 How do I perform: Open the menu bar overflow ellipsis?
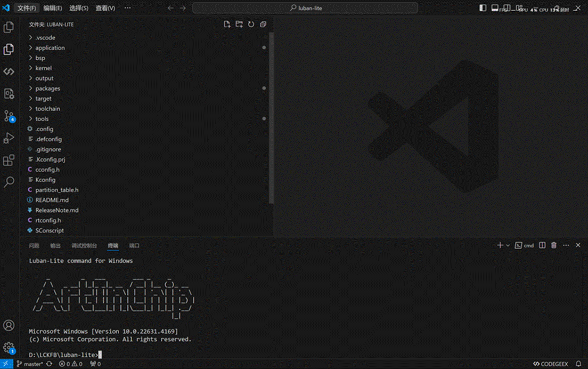(127, 8)
